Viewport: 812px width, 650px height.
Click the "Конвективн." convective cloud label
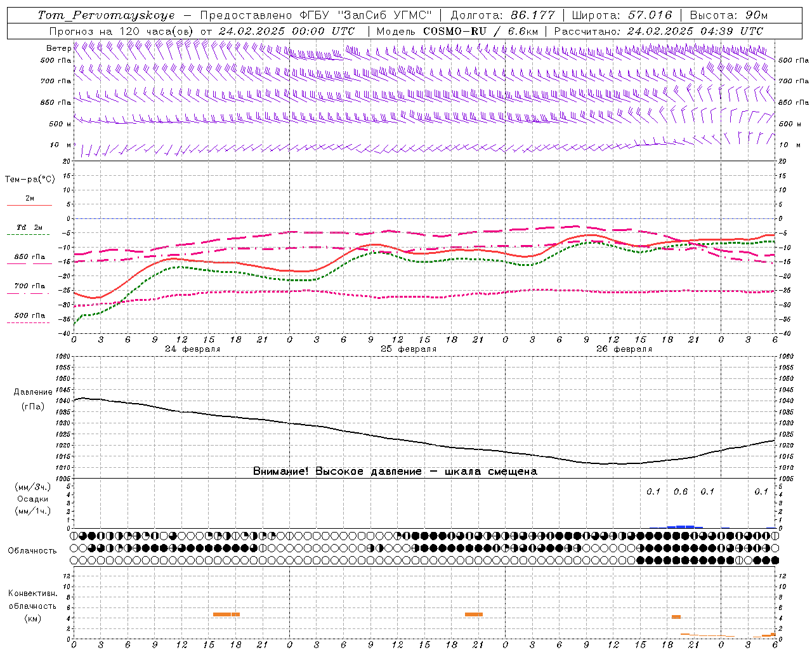point(32,594)
